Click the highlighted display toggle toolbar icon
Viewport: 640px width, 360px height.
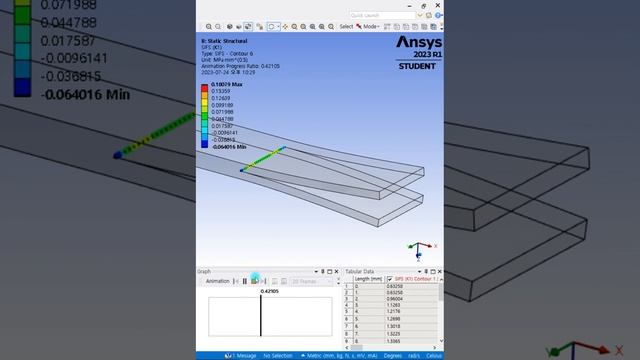coord(248,27)
